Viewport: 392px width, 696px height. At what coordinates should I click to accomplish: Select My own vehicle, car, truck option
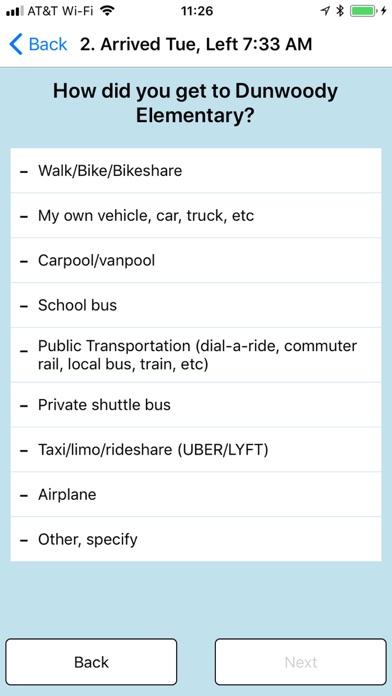(196, 216)
